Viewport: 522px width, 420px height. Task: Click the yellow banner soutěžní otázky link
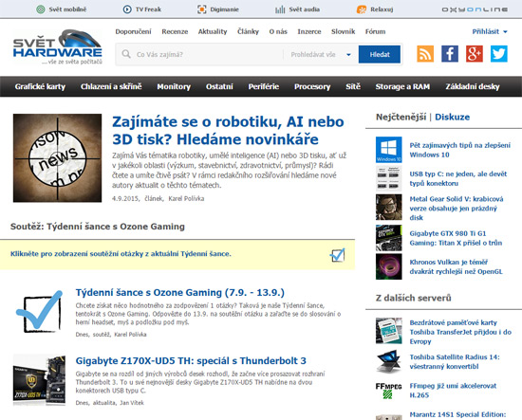coord(121,254)
